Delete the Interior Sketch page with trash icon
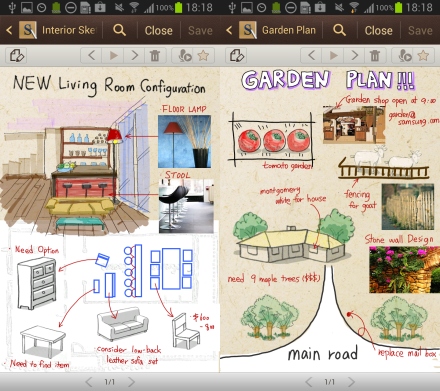The height and width of the screenshot is (391, 440). click(x=155, y=55)
